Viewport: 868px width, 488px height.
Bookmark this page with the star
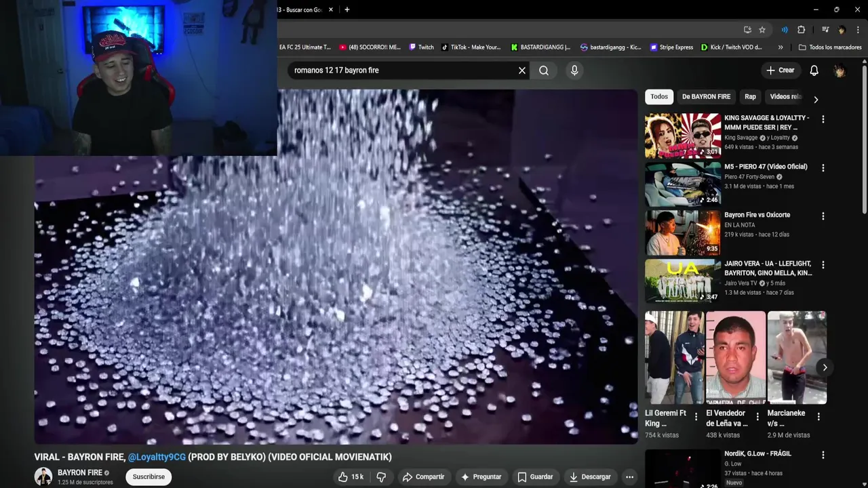[762, 30]
